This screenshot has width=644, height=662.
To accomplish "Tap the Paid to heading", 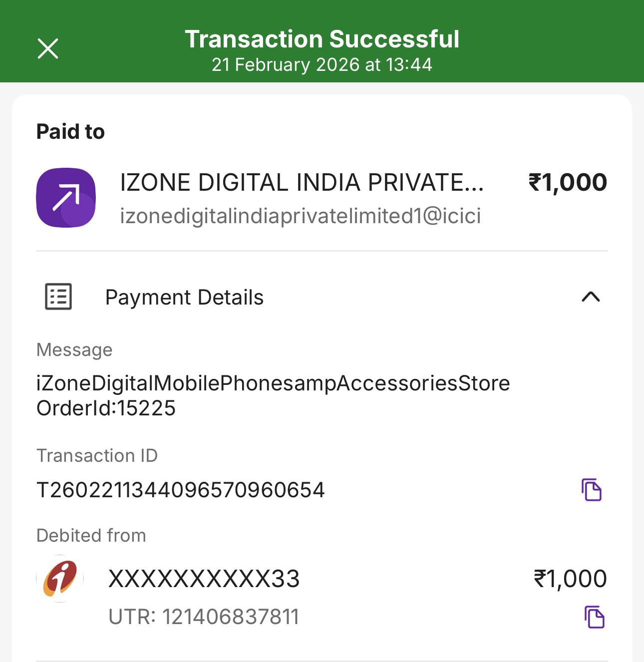I will 70,132.
